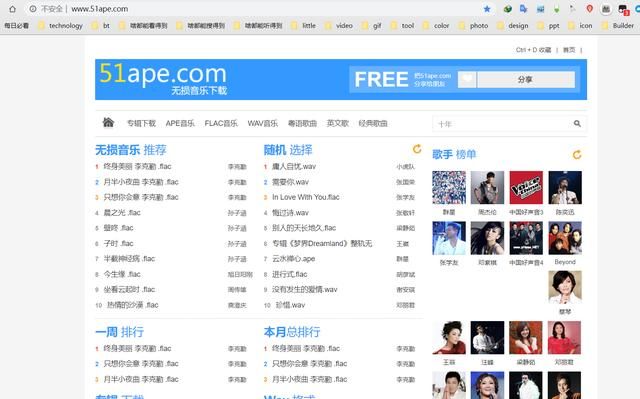Viewport: 640px width, 399px height.
Task: Click the 首页 link at top right
Action: pyautogui.click(x=569, y=50)
